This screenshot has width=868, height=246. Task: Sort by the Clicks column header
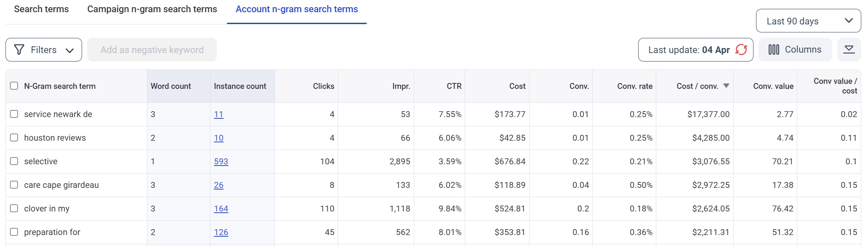coord(323,86)
